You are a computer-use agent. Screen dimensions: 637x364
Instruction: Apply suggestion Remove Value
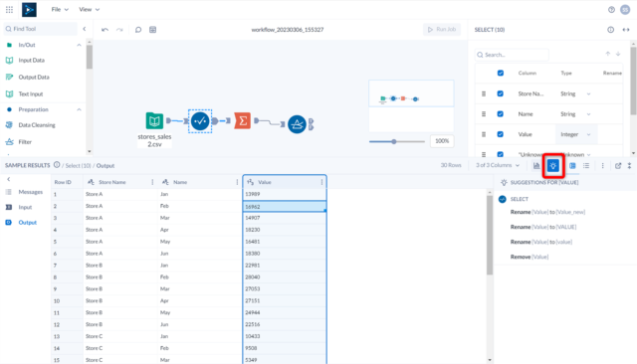(530, 257)
